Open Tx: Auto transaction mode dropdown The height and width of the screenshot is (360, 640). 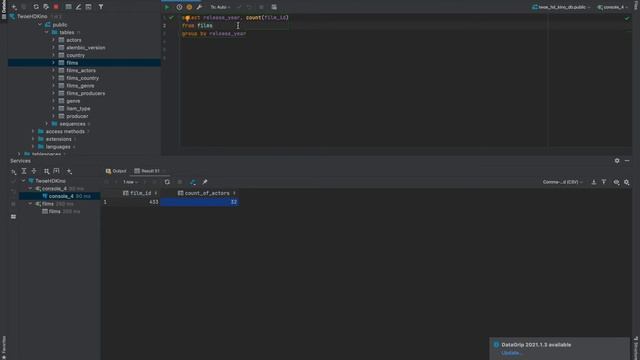click(220, 7)
